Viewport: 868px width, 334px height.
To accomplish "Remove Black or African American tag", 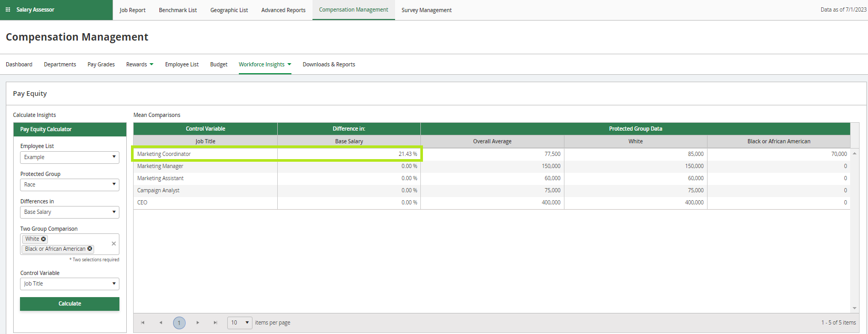I will coord(90,249).
